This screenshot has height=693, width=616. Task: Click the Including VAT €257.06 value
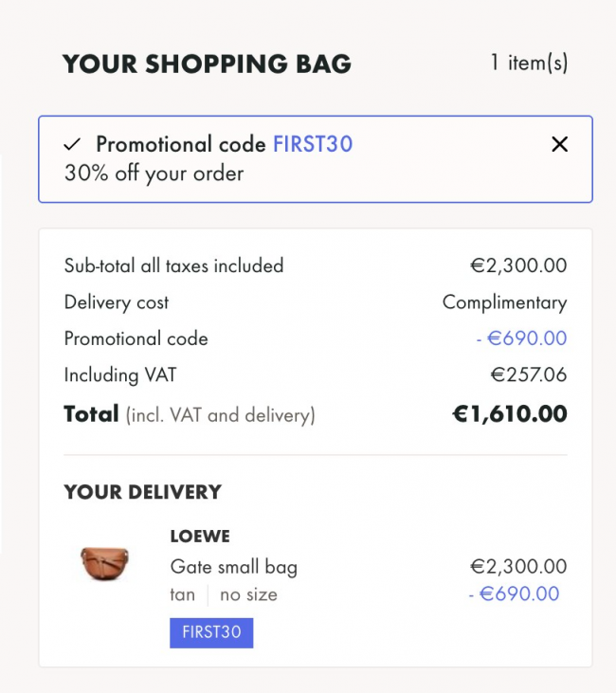click(529, 374)
